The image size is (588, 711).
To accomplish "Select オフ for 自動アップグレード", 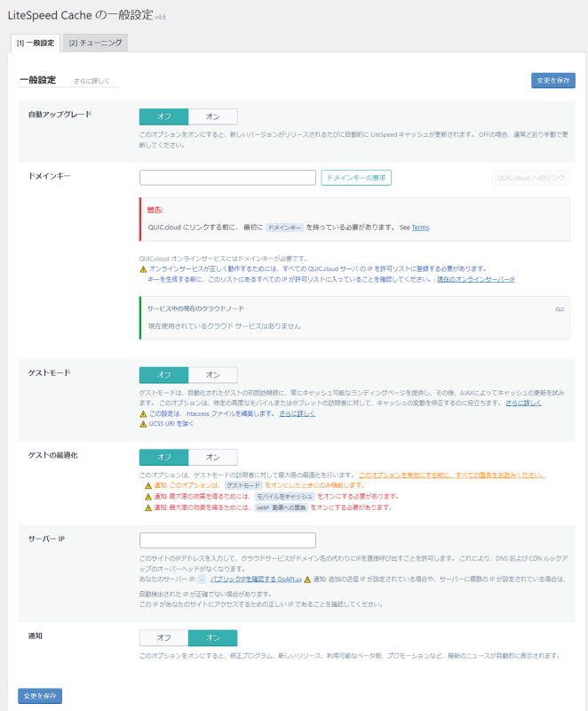I will pyautogui.click(x=163, y=116).
